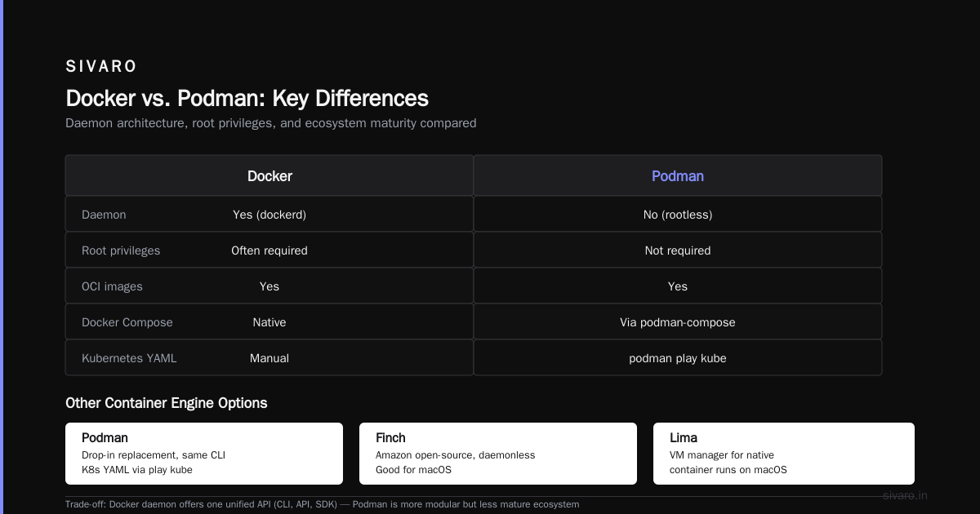
Task: Open the Podman card title
Action: coord(105,438)
